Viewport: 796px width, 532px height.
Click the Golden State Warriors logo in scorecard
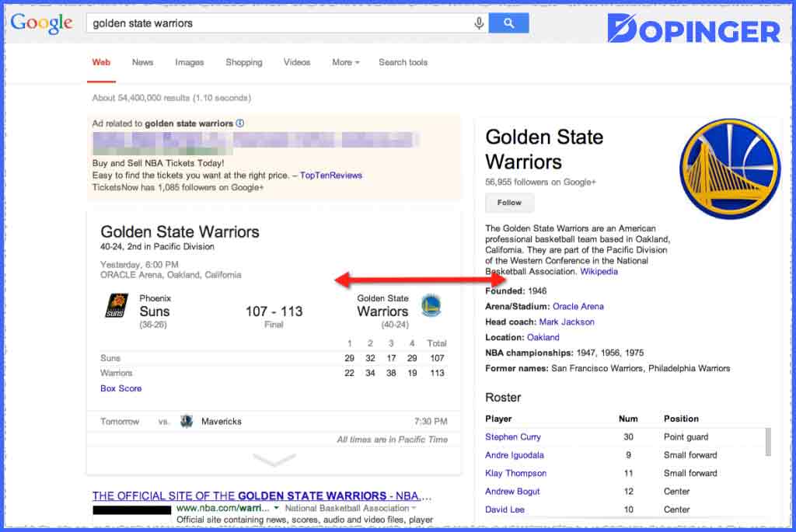(x=431, y=306)
